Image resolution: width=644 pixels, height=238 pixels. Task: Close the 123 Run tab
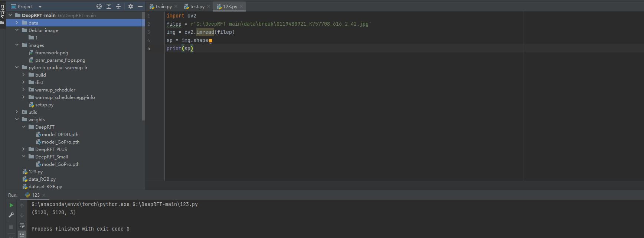click(x=44, y=195)
